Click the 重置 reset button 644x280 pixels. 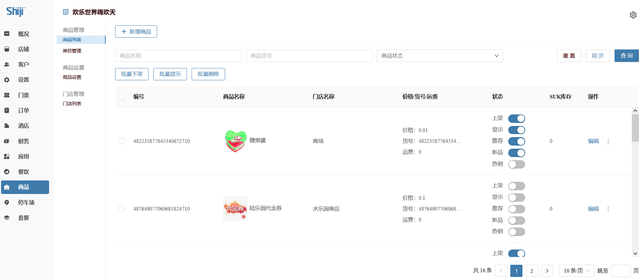coord(569,56)
